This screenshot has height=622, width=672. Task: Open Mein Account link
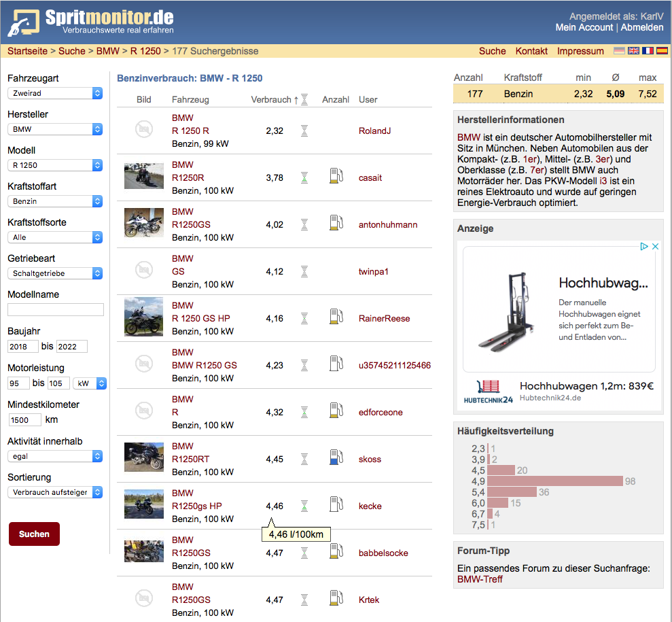(x=584, y=27)
